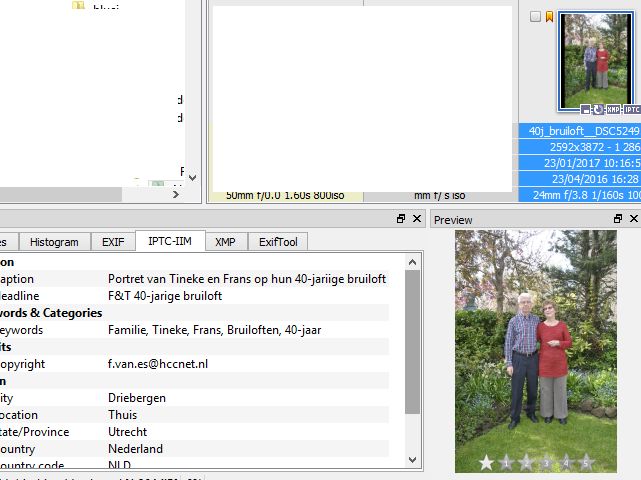The height and width of the screenshot is (480, 641).
Task: Click the XMP badge on the thumbnail
Action: [613, 109]
